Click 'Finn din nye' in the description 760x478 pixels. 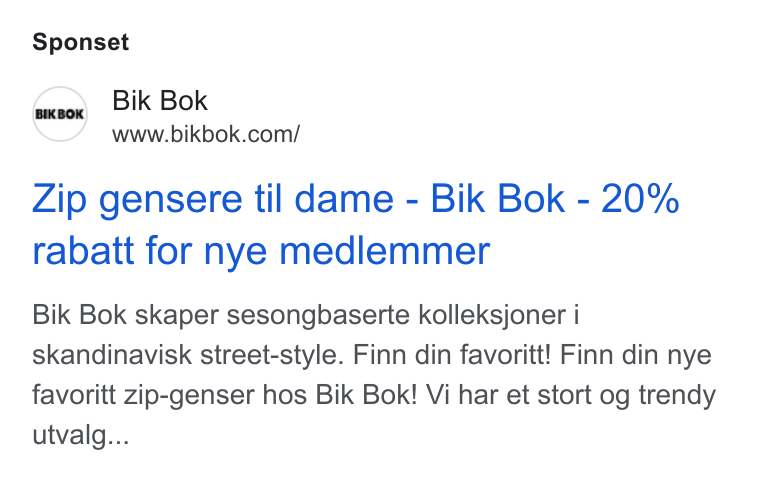pyautogui.click(x=635, y=355)
